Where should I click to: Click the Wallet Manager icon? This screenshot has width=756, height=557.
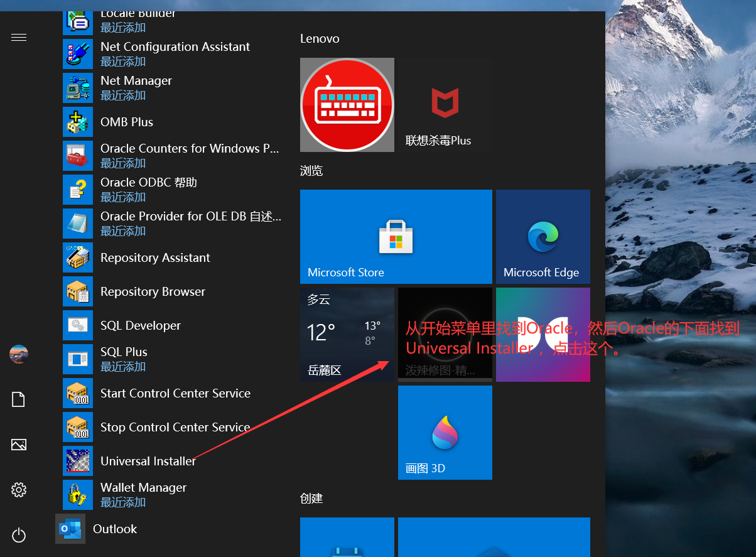[x=78, y=495]
